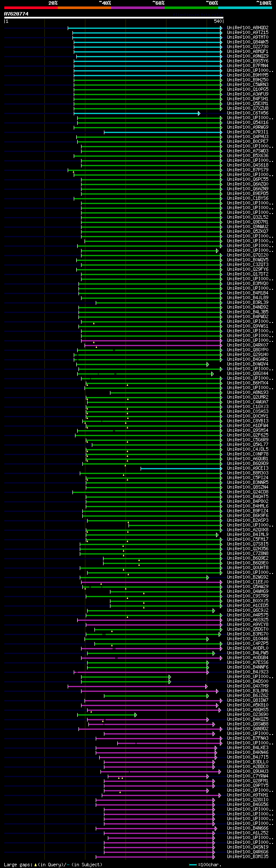This screenshot has width=276, height=868.
Task: Select label UniRef100_B6HTK4
Action: point(248,383)
